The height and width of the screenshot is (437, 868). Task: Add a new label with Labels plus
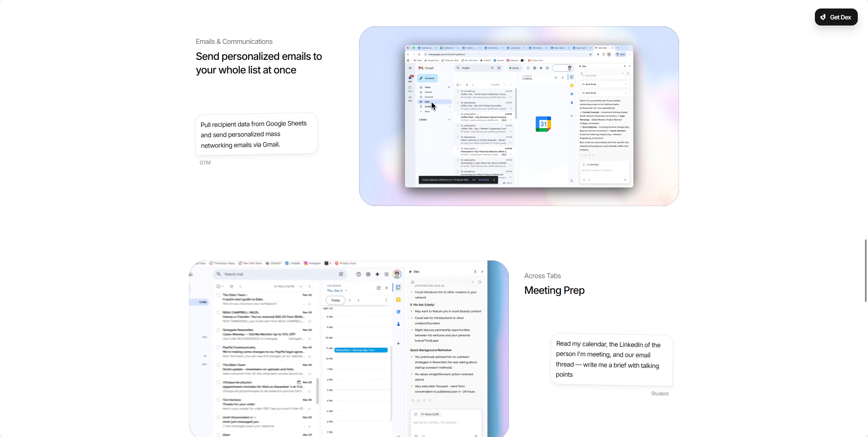[x=449, y=120]
